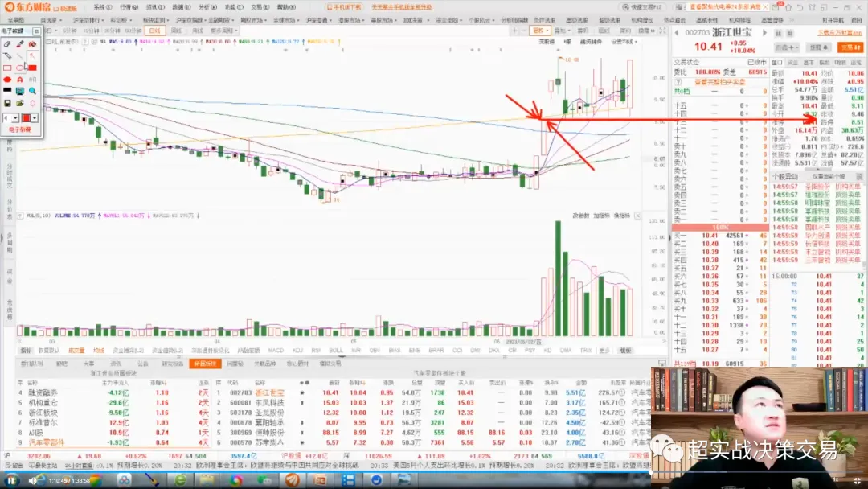Switch to the 周线 period tab
The image size is (868, 489).
[x=176, y=31]
